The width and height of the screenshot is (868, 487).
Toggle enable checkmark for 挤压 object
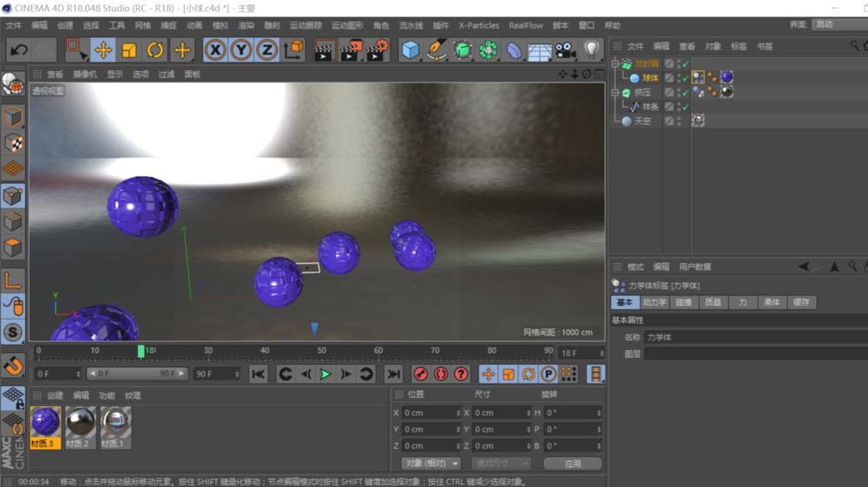coord(685,92)
